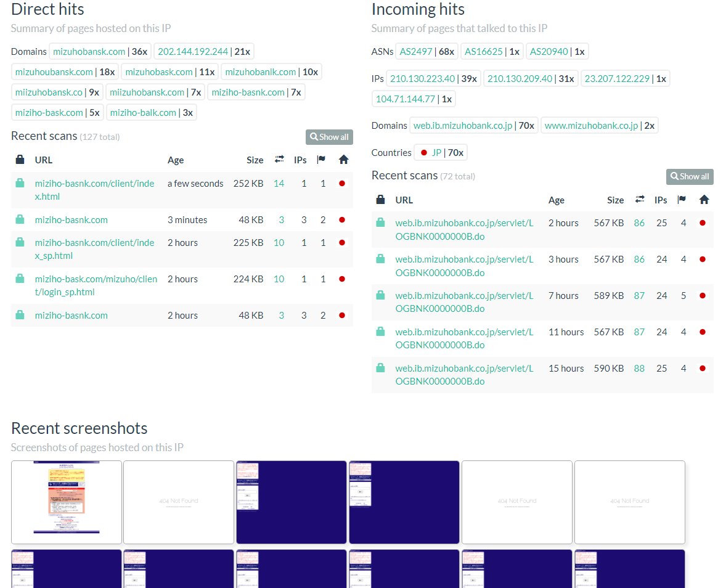726x588 pixels.
Task: Click request count 14 in first direct scan
Action: [279, 183]
